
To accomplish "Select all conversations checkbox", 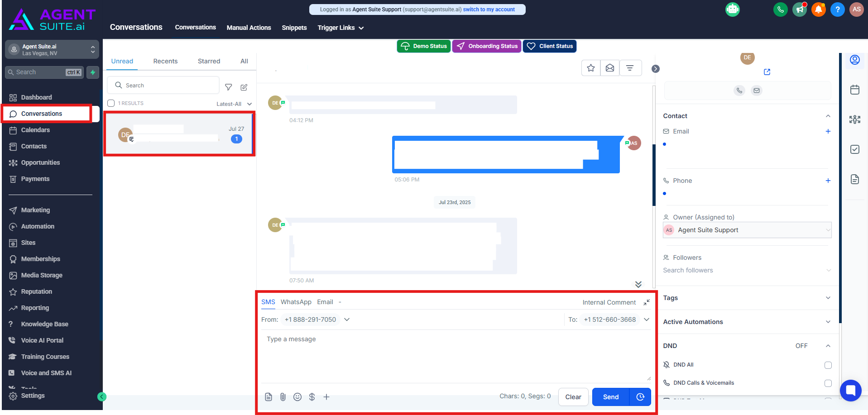I will click(x=111, y=103).
